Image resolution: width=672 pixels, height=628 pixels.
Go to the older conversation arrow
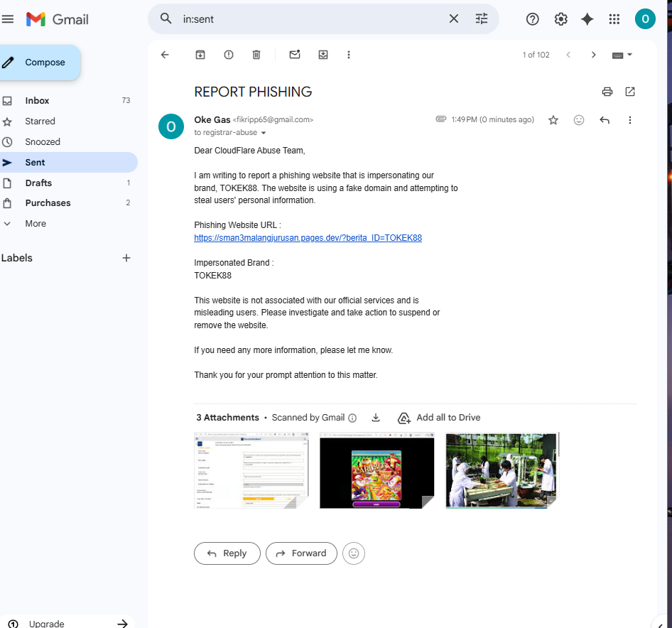click(x=594, y=55)
